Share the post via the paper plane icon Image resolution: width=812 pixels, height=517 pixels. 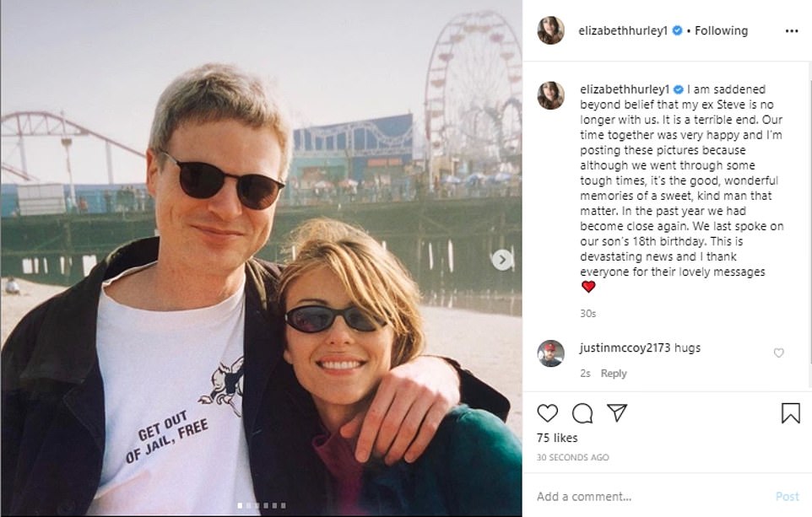[x=619, y=412]
